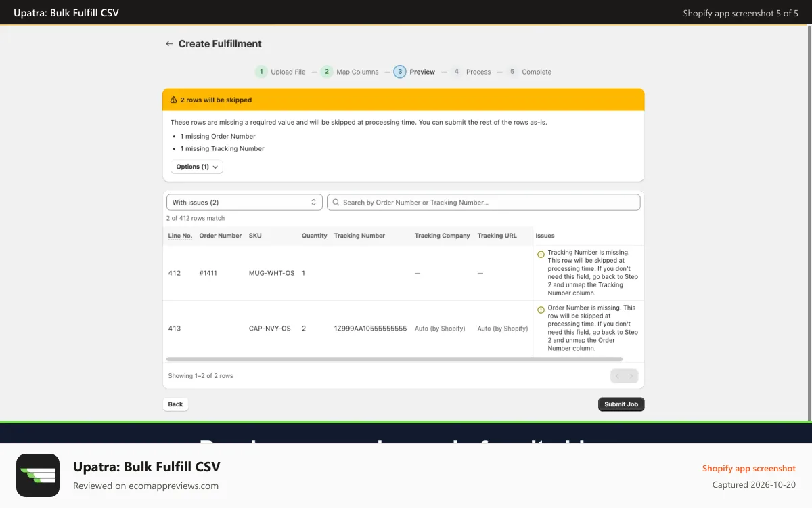
Task: Click the SKU column header
Action: 255,236
